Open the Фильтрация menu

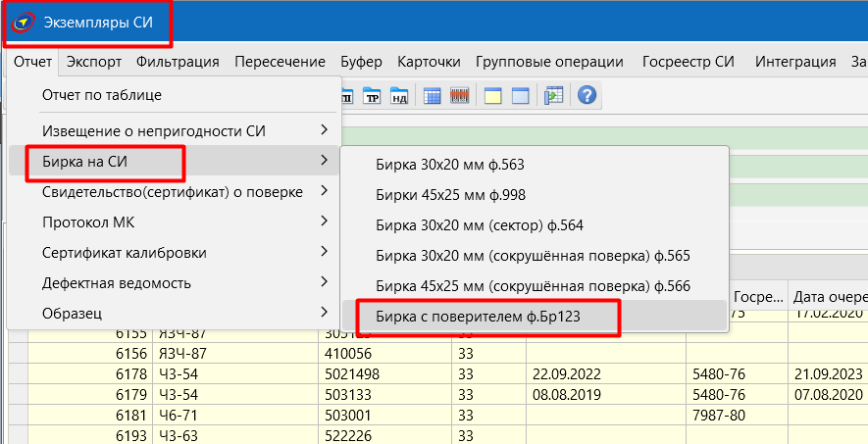[178, 62]
